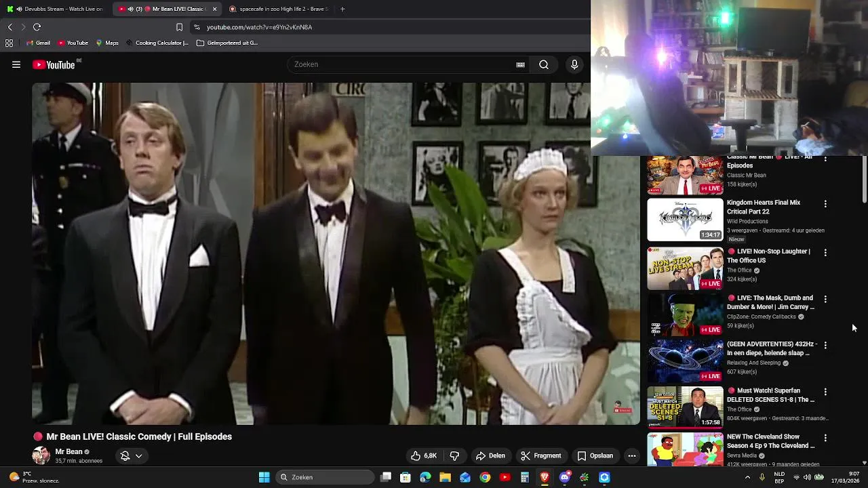Open the YouTube hamburger guide menu

[16, 64]
